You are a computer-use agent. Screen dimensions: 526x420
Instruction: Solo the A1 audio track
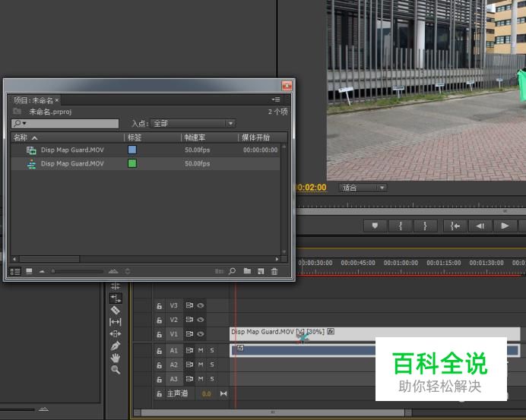tap(212, 350)
